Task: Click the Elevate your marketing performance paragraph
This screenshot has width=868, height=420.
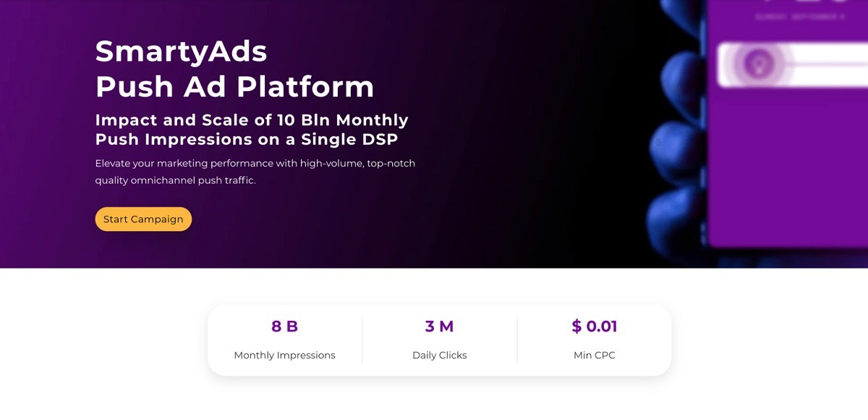Action: click(x=255, y=172)
